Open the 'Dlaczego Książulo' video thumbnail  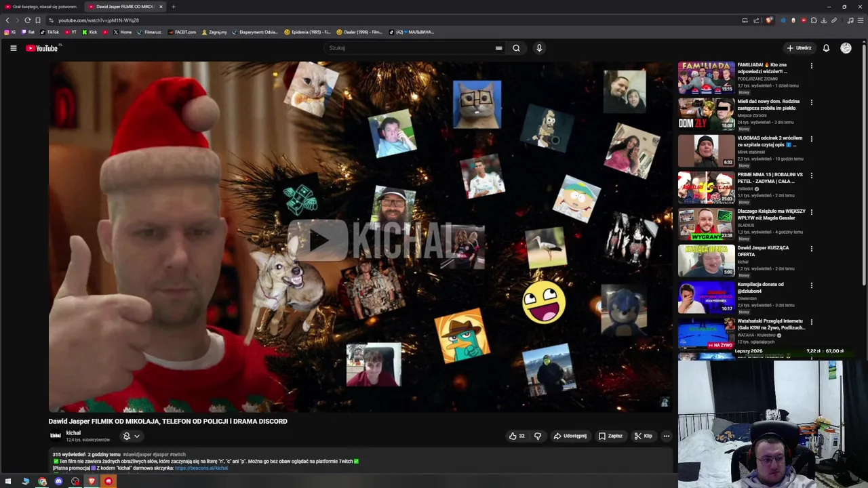tap(706, 224)
